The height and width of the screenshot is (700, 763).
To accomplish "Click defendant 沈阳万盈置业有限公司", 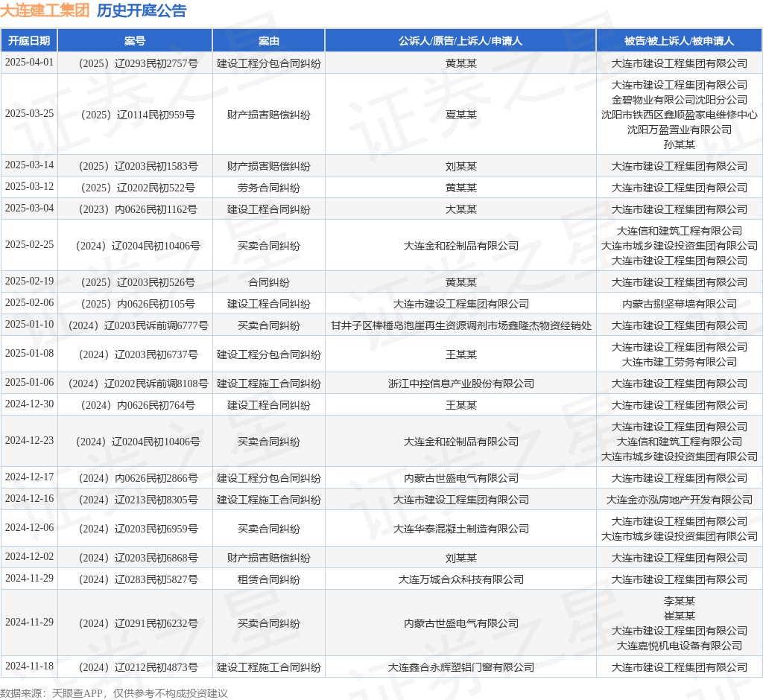I will pos(680,130).
